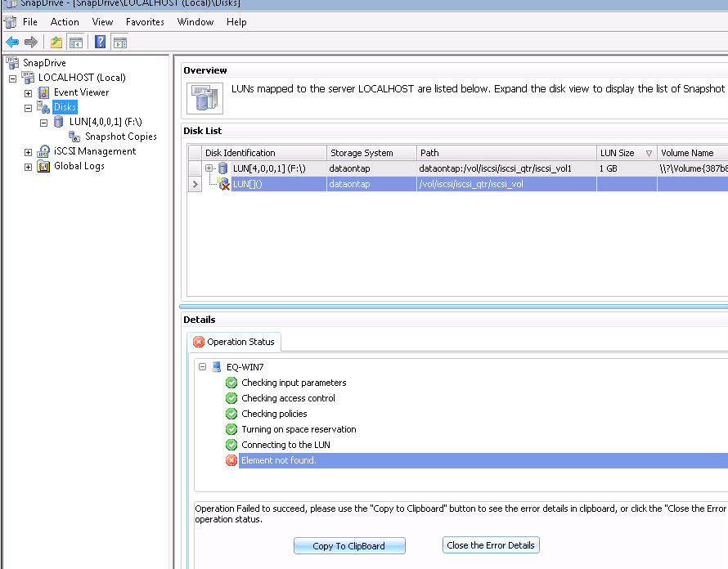Click the iSCSI Management node icon
This screenshot has height=569, width=728.
click(x=44, y=151)
